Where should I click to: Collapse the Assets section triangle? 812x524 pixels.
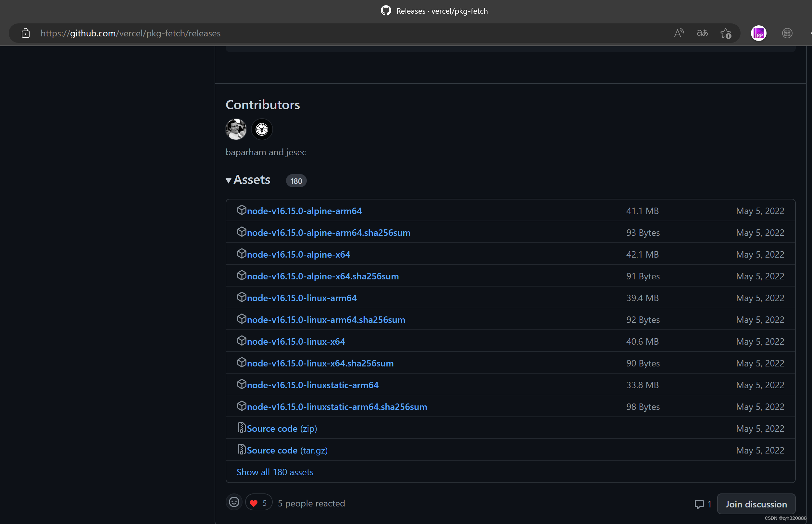pos(229,181)
